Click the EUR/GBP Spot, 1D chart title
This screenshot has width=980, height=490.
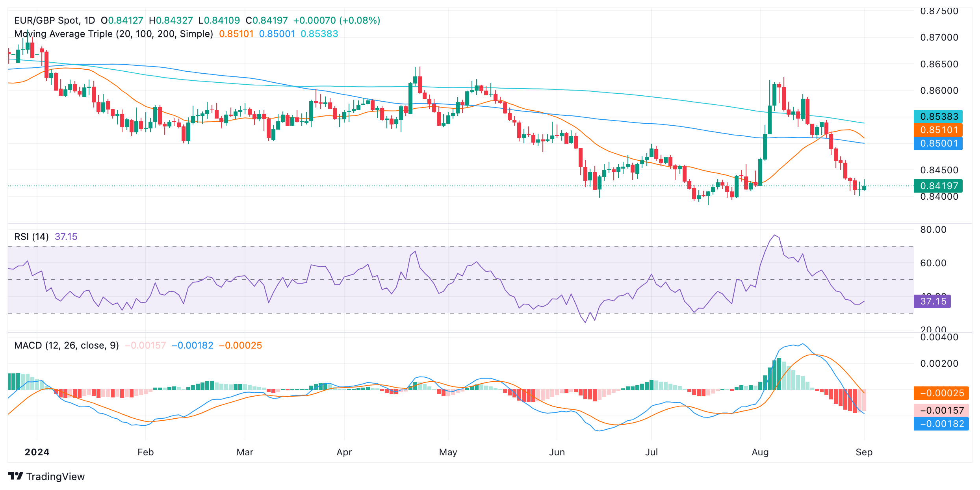pyautogui.click(x=54, y=20)
